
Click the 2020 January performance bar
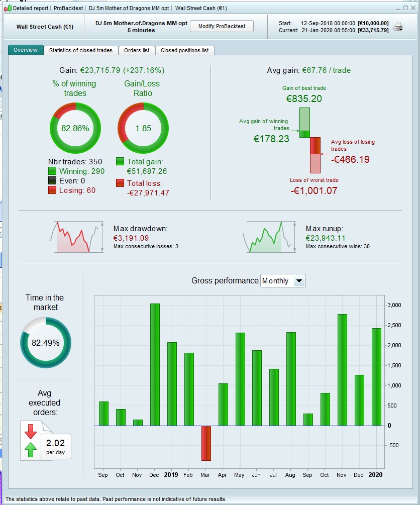tap(376, 377)
